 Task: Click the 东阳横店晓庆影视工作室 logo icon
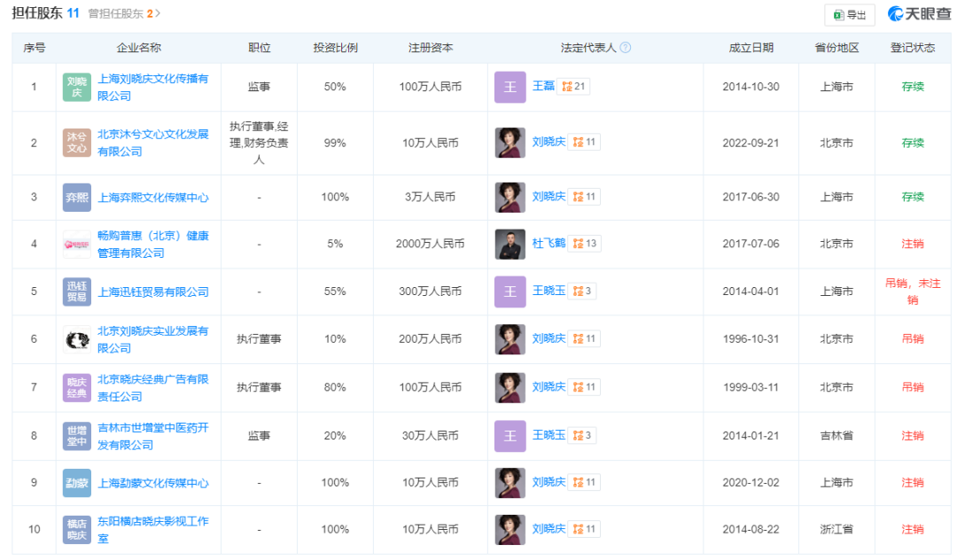pos(77,530)
